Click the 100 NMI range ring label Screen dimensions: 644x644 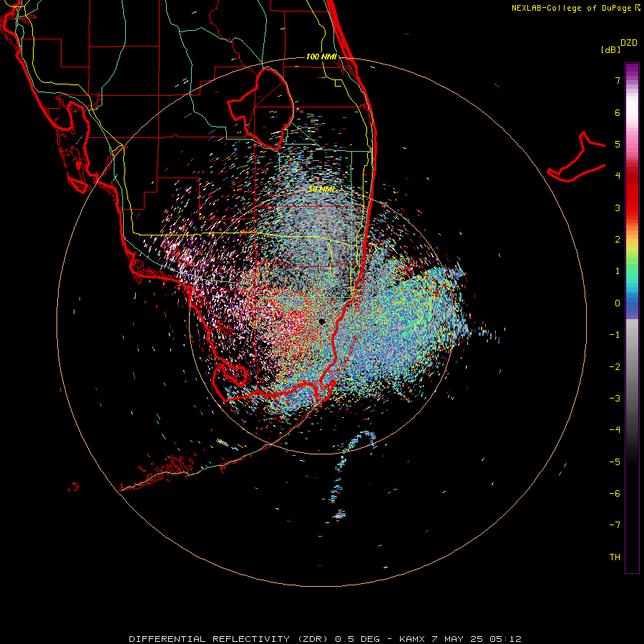click(x=321, y=57)
